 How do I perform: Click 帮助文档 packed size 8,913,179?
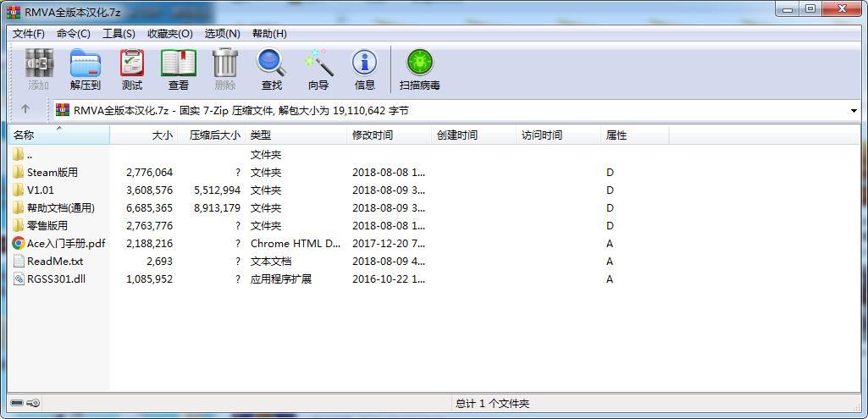click(217, 207)
